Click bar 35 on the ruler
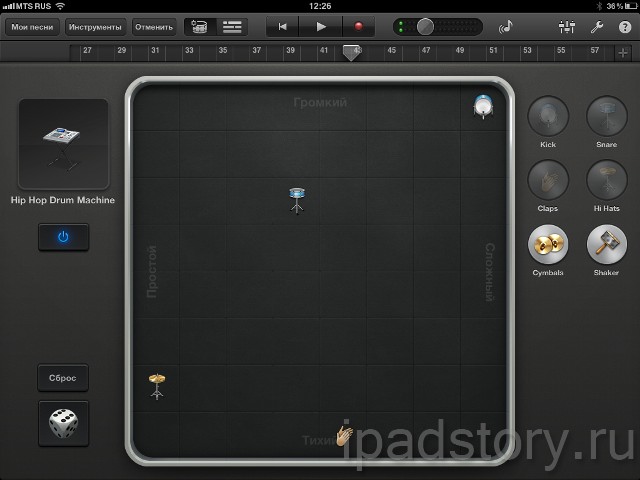 tap(223, 50)
